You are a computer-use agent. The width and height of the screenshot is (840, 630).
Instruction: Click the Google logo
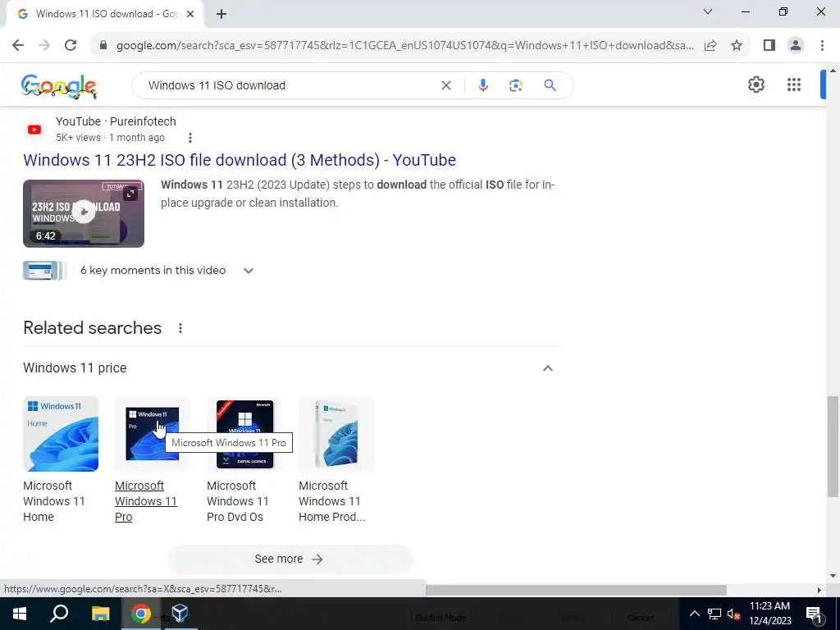pos(59,85)
